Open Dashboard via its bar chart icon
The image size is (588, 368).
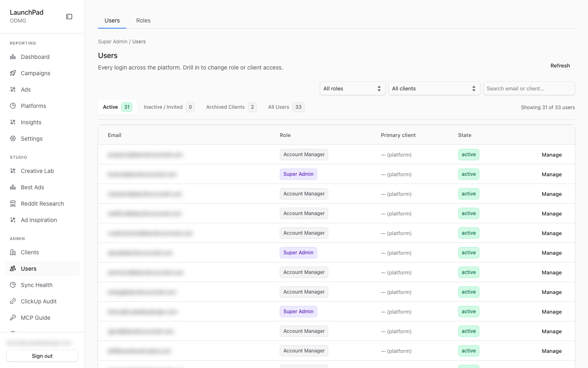tap(13, 57)
